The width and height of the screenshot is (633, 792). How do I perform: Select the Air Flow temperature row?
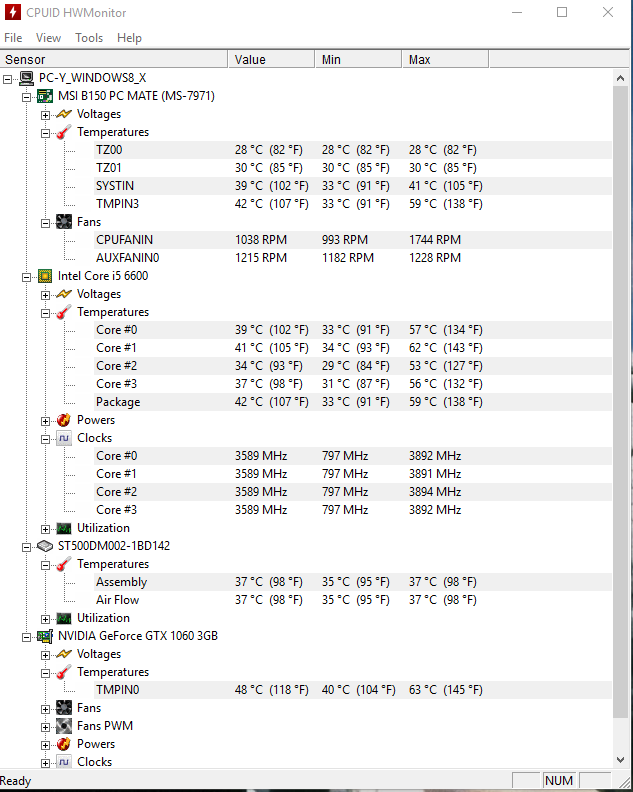pos(353,600)
